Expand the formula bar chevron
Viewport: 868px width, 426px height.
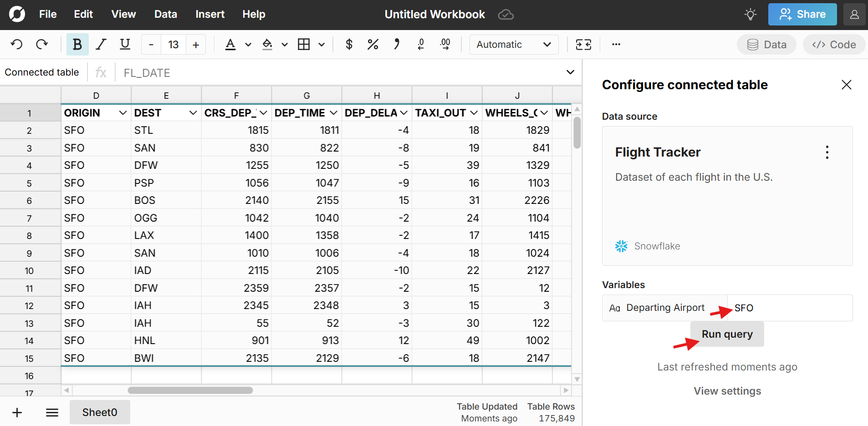[570, 72]
